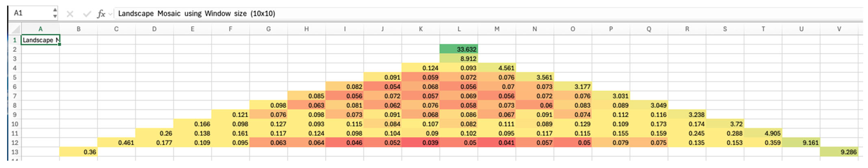Select the red cell containing 0.039
The width and height of the screenshot is (868, 168).
point(421,142)
